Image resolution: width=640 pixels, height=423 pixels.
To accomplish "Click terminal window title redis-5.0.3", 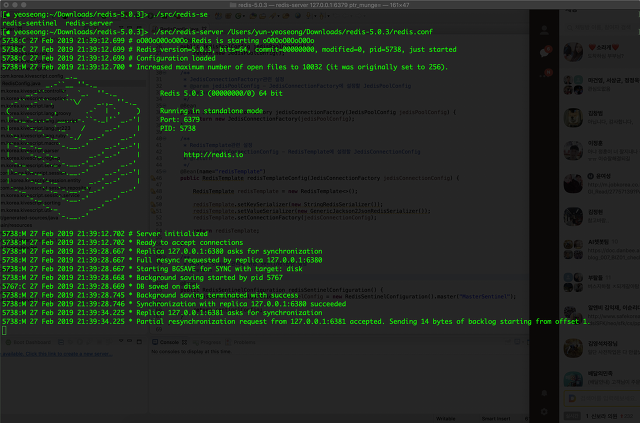I will pyautogui.click(x=320, y=5).
